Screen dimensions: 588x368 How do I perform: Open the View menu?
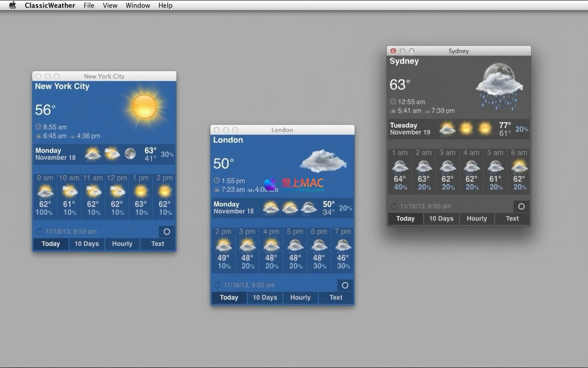click(x=110, y=5)
